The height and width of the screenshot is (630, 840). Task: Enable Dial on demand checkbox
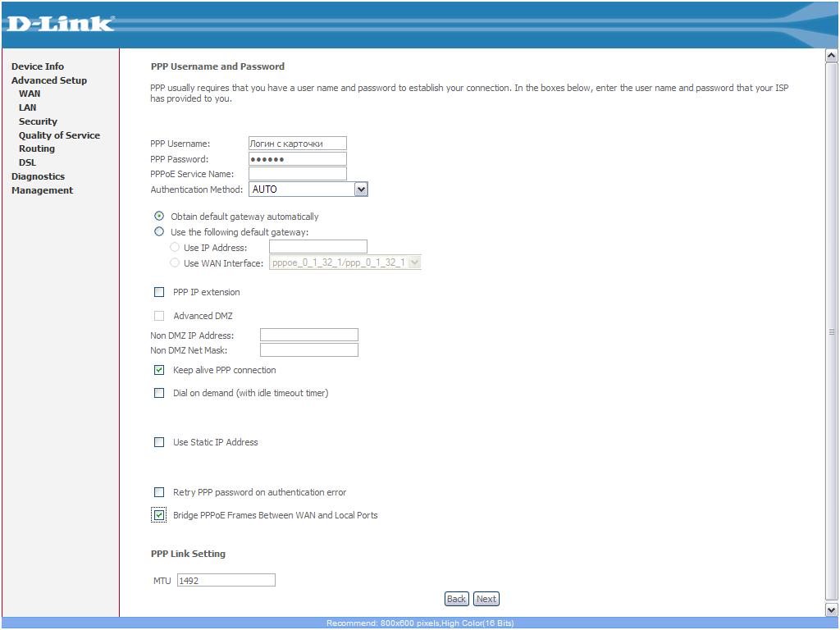pyautogui.click(x=159, y=393)
